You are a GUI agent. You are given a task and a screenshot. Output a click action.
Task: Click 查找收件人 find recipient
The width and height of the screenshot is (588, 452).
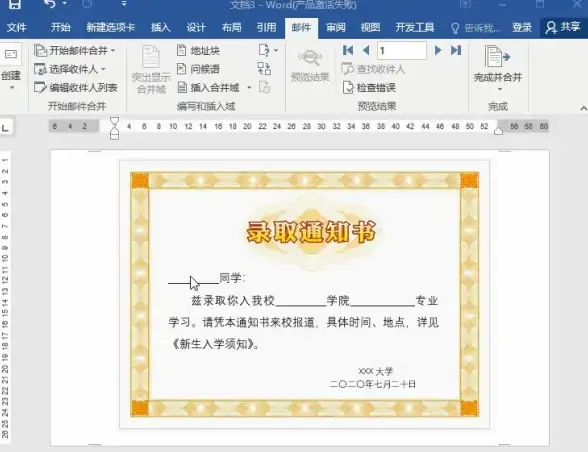tap(373, 69)
